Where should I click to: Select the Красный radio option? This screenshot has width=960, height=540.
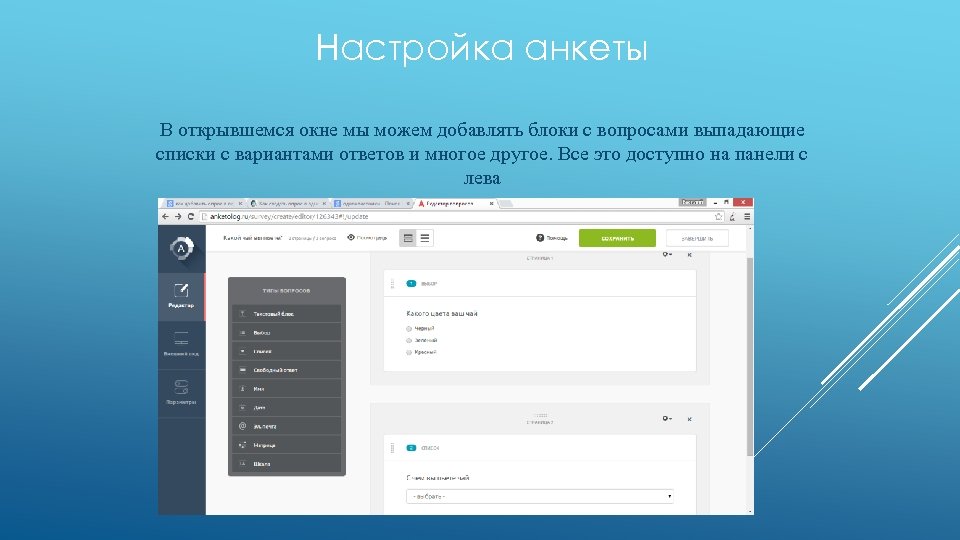click(409, 353)
